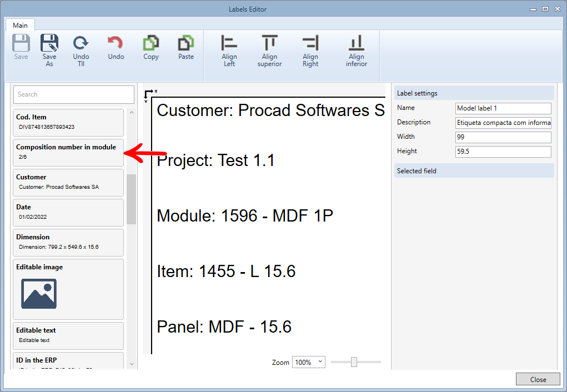The width and height of the screenshot is (567, 392).
Task: Select the Customer field card
Action: 68,183
